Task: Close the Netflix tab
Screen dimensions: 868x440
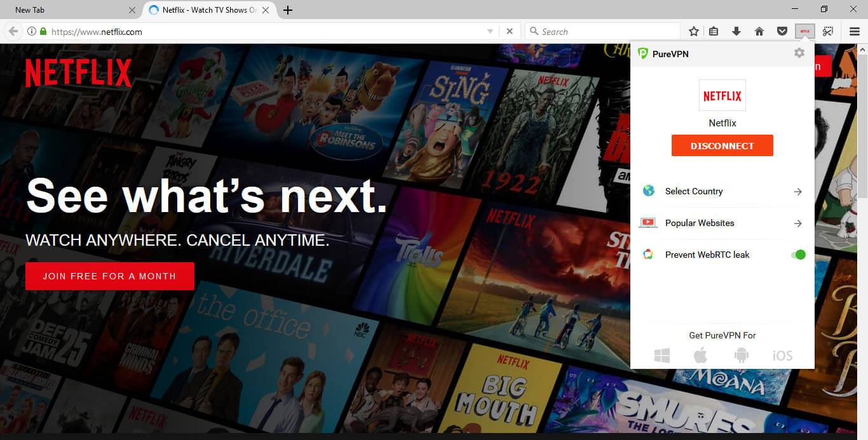Action: [x=266, y=10]
